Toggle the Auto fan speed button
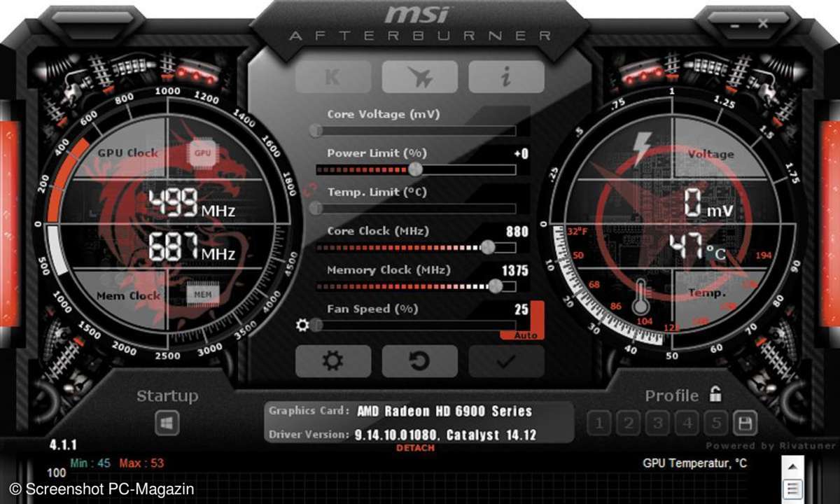The image size is (840, 504). click(526, 335)
